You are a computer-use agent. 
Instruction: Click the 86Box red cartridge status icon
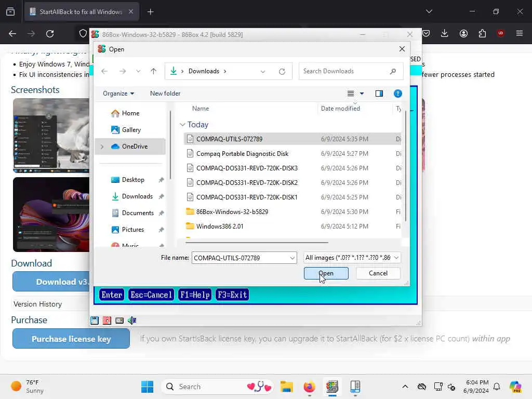(107, 320)
